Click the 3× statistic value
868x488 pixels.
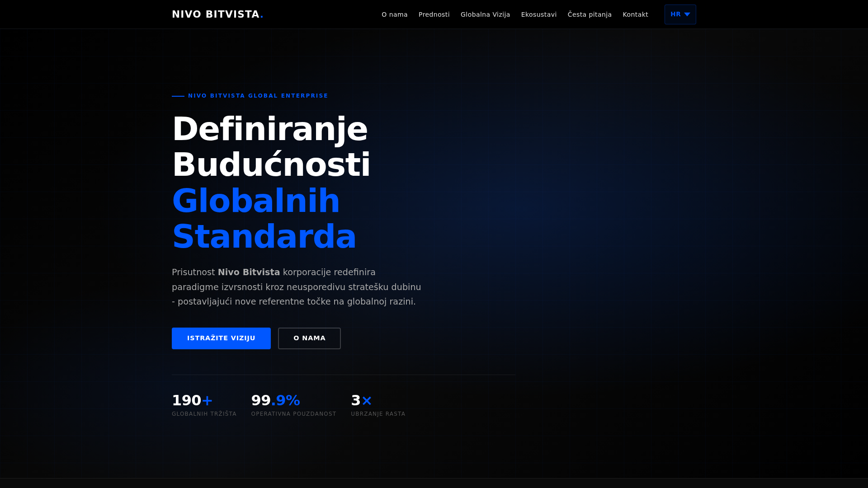click(x=361, y=400)
